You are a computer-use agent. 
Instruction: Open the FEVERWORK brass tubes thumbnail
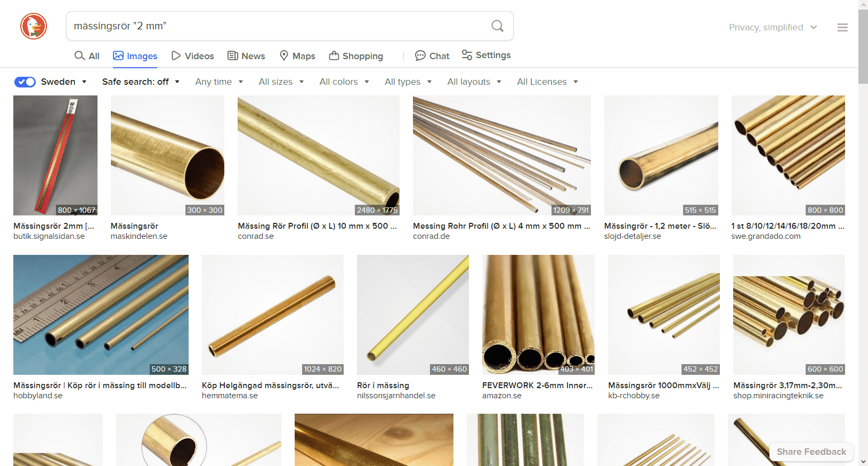538,315
